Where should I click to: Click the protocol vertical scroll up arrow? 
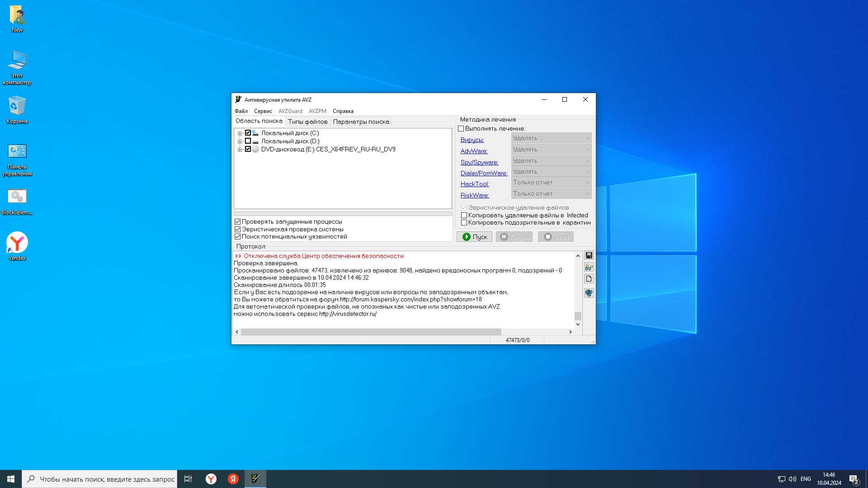coord(578,256)
